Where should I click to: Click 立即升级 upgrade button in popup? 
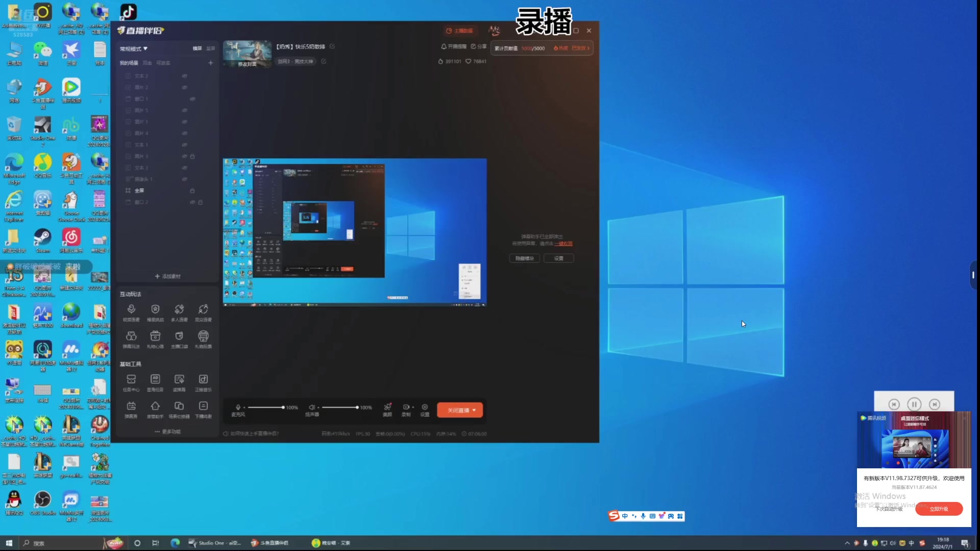[939, 509]
